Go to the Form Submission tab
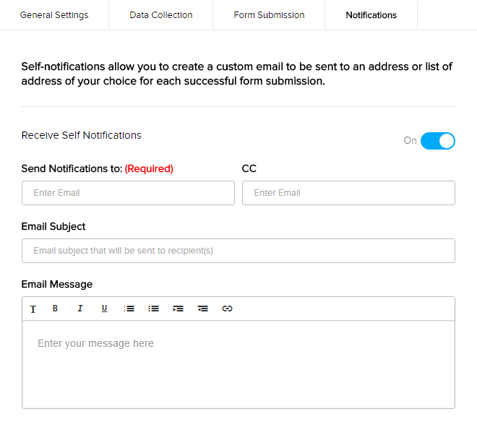Image resolution: width=477 pixels, height=448 pixels. point(269,15)
